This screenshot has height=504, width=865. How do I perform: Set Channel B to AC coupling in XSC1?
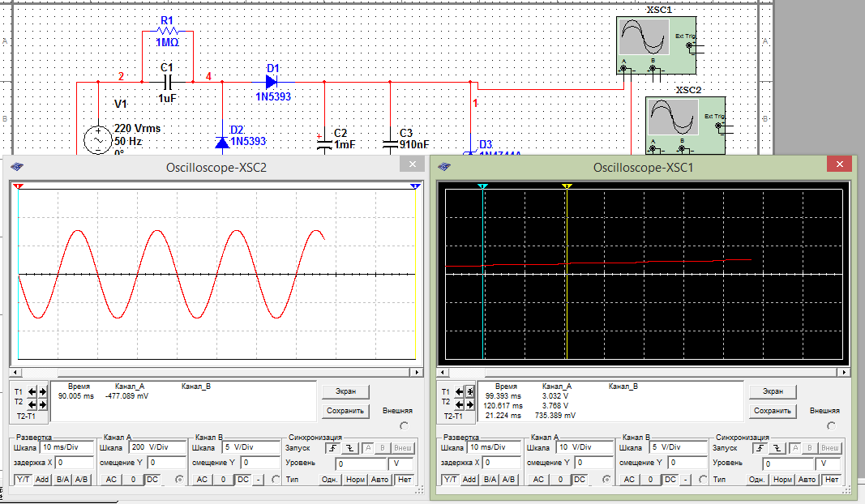pos(629,479)
